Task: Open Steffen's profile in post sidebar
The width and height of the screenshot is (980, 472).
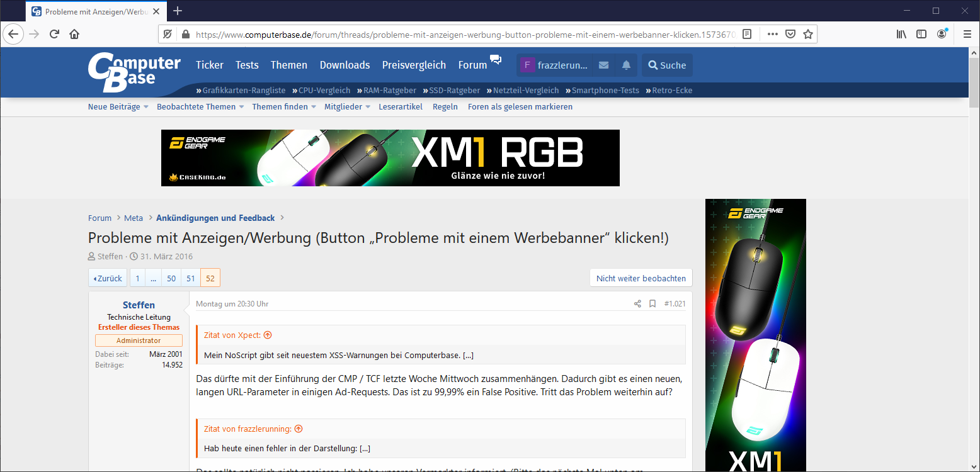Action: tap(139, 305)
